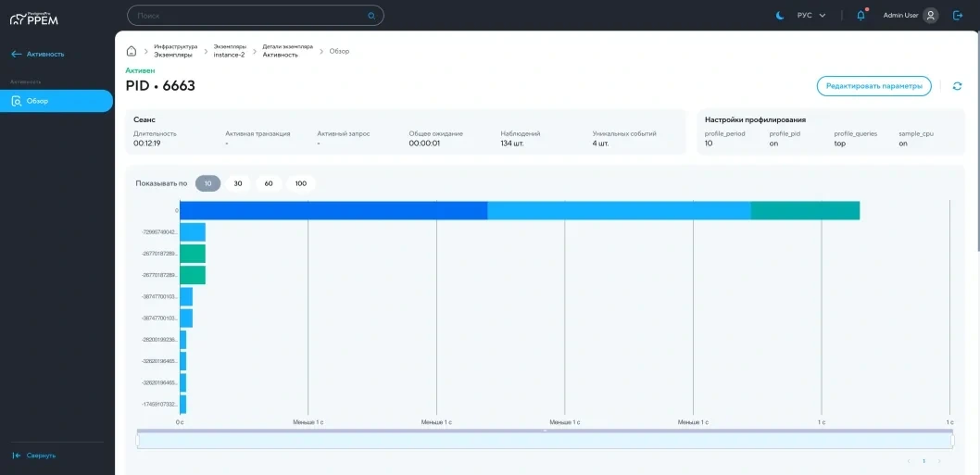
Task: Show 30 items per page
Action: [238, 183]
